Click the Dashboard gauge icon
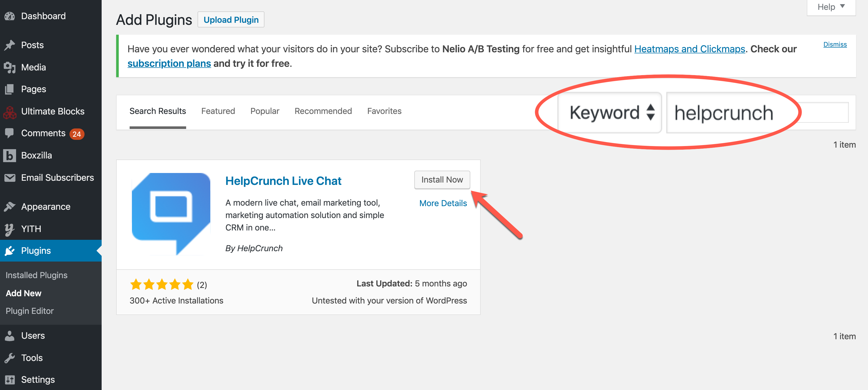Viewport: 868px width, 390px height. (10, 16)
